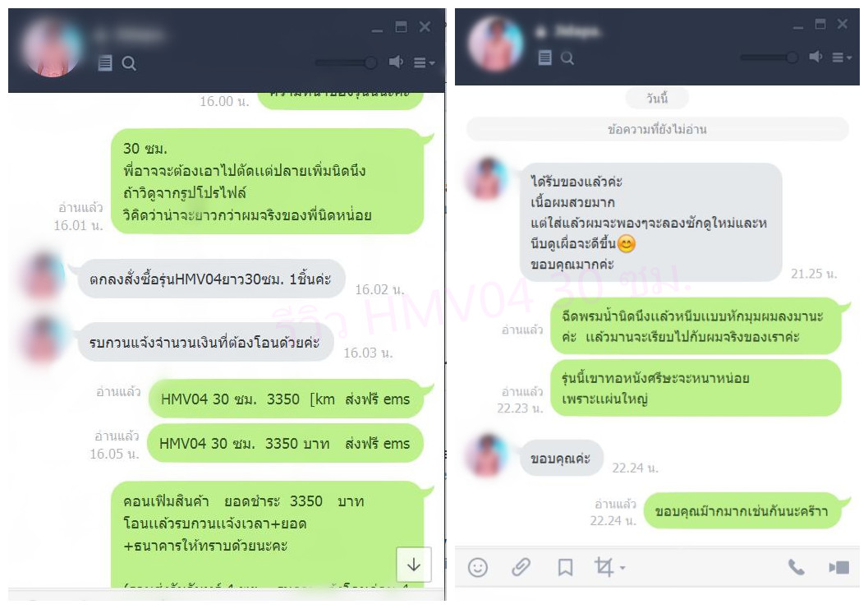Viewport: 868px width, 609px height.
Task: Open emoji sticker picker
Action: click(x=478, y=567)
